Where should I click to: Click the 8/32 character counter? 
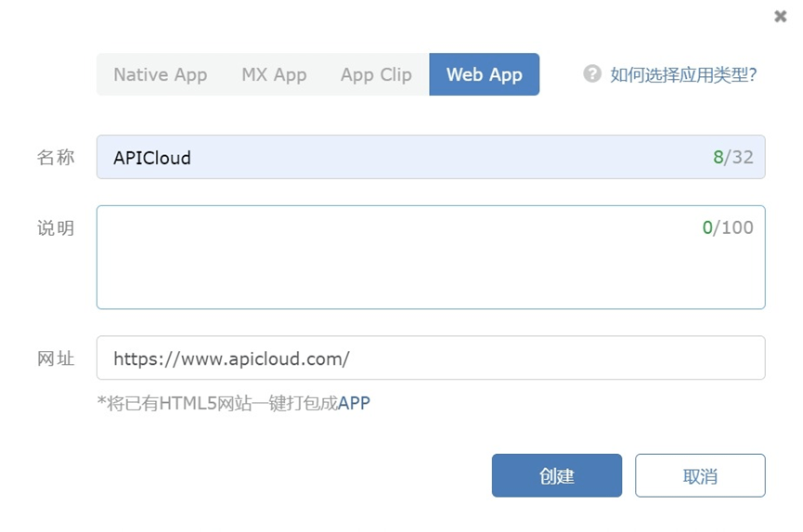732,157
